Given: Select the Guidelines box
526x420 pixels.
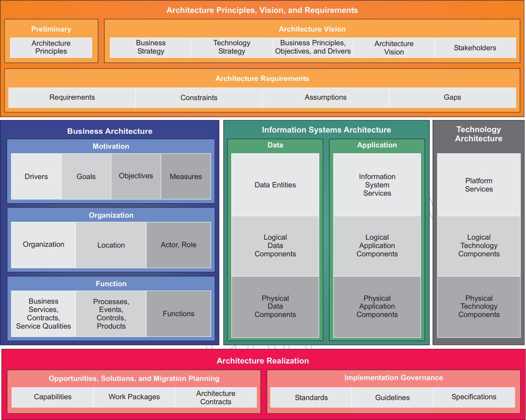Looking at the screenshot, I should [392, 398].
